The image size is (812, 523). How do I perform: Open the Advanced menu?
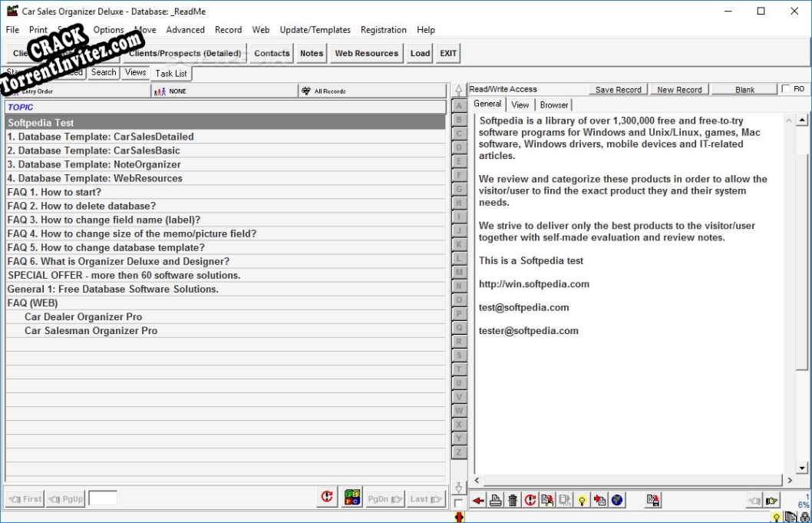pyautogui.click(x=185, y=30)
